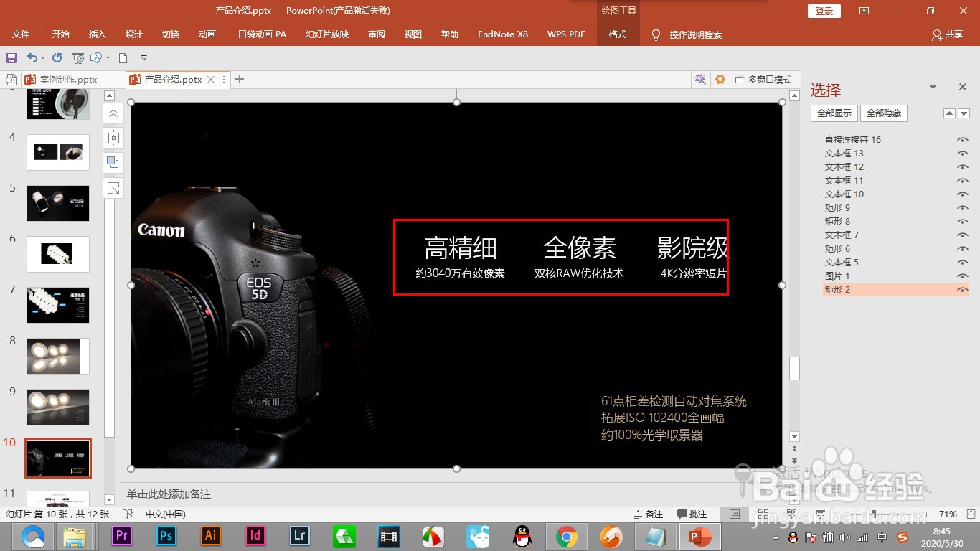The height and width of the screenshot is (551, 980).
Task: Start slideshow from beginning icon
Action: [78, 58]
